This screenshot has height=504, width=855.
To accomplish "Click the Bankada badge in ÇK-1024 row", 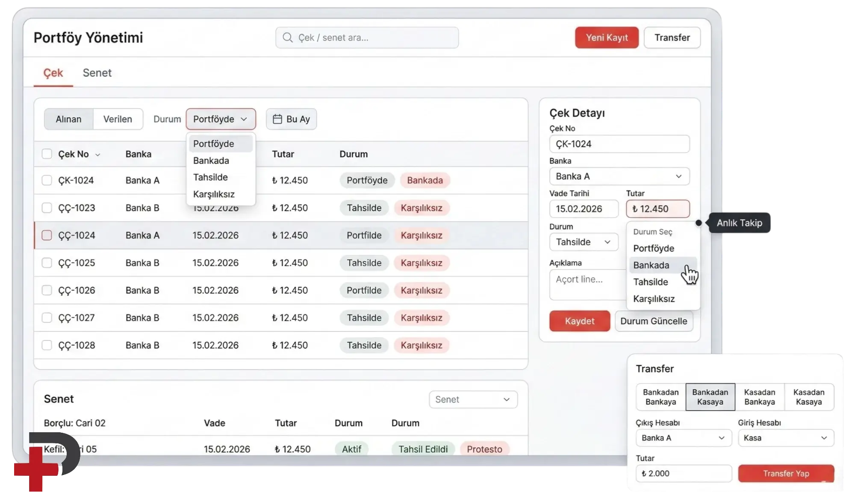I will coord(425,180).
